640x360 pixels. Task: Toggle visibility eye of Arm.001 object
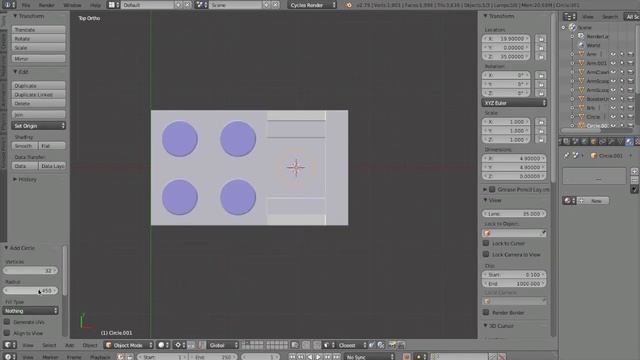point(613,63)
